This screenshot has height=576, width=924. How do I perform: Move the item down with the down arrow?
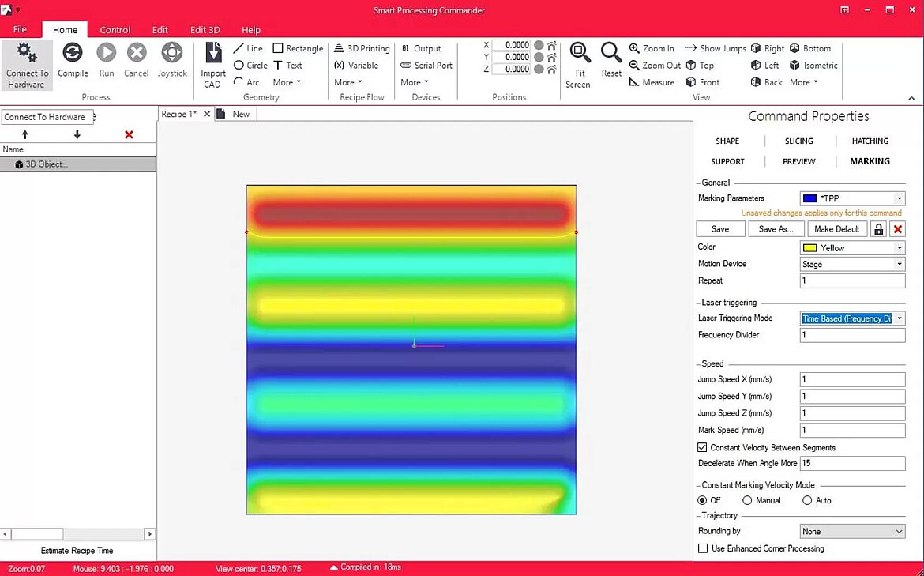77,135
